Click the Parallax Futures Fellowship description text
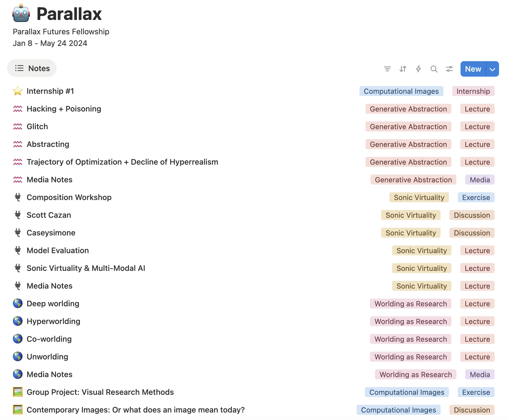 tap(61, 32)
